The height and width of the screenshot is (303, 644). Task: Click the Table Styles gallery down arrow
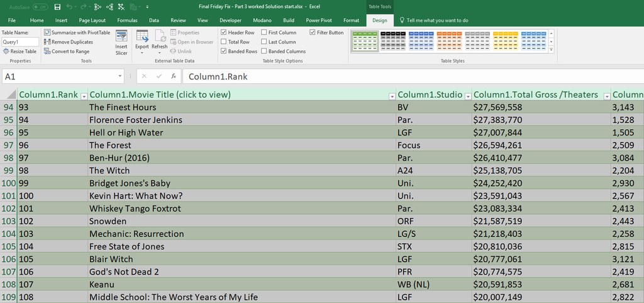551,42
